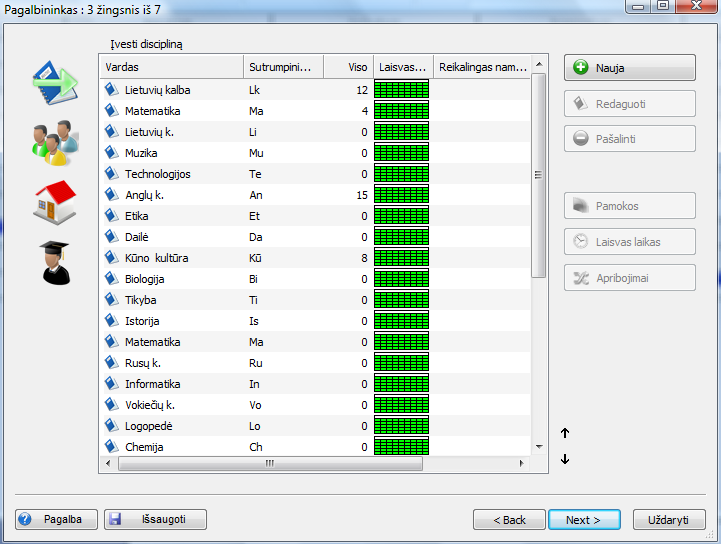This screenshot has width=721, height=544.
Task: Click the Sutrumpinimas column header
Action: (283, 67)
